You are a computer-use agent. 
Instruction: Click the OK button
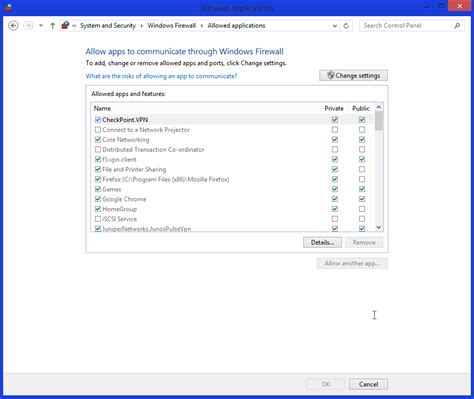(x=326, y=384)
